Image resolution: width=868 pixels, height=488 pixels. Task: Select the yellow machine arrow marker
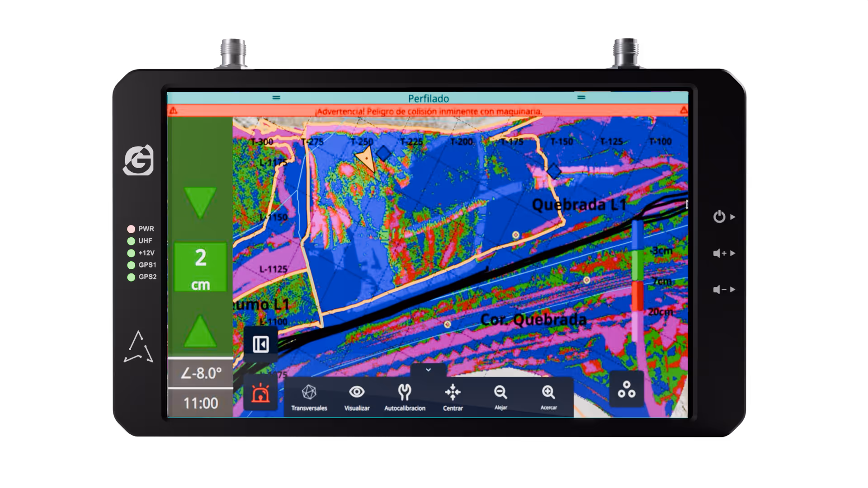coord(366,160)
